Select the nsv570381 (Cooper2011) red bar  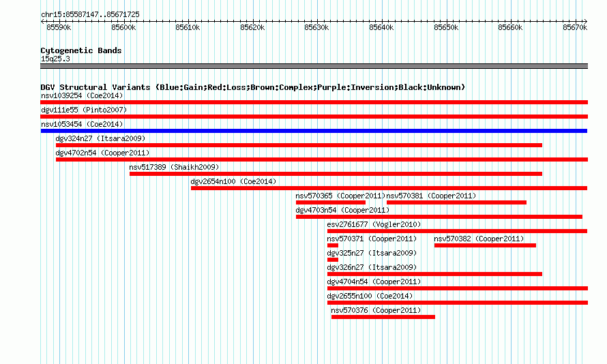(x=456, y=202)
